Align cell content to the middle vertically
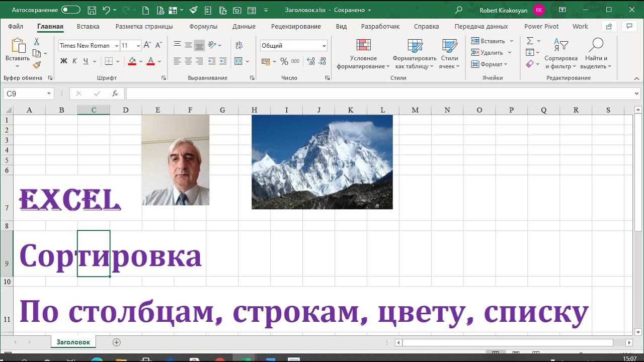The width and height of the screenshot is (644, 362). click(x=188, y=45)
